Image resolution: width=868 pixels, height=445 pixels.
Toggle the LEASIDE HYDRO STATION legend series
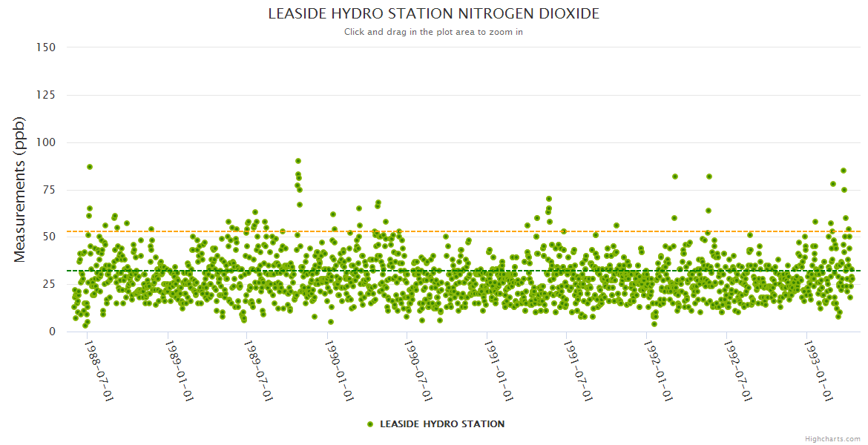[x=441, y=424]
